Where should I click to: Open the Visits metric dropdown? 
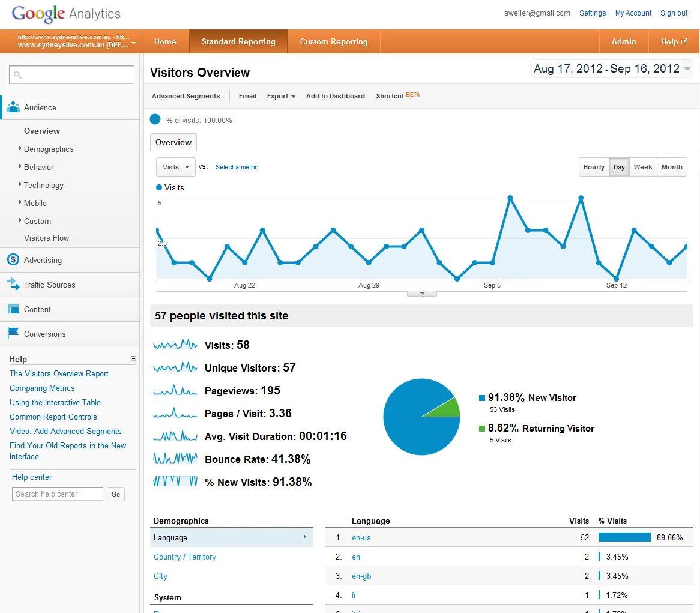175,167
